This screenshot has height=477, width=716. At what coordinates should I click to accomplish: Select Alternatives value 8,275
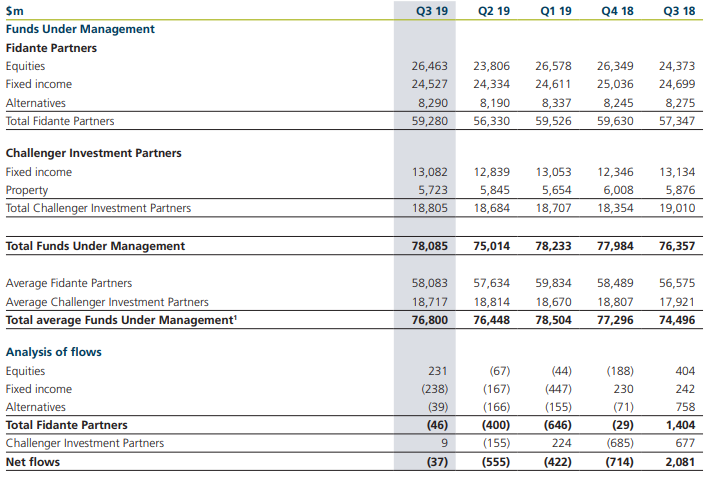pyautogui.click(x=680, y=103)
